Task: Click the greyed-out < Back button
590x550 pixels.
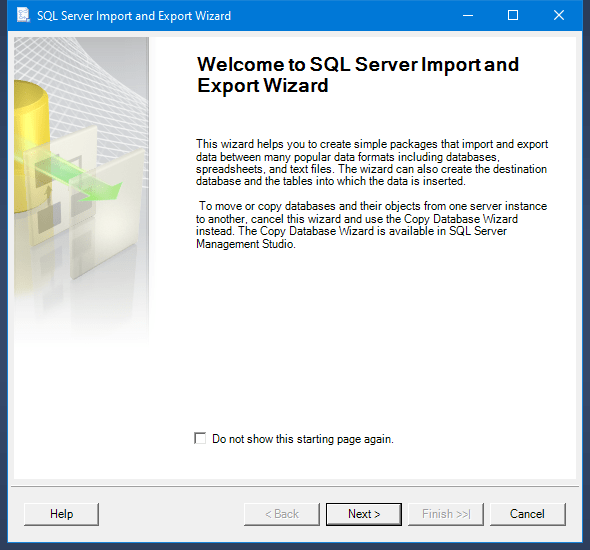Action: (x=282, y=514)
